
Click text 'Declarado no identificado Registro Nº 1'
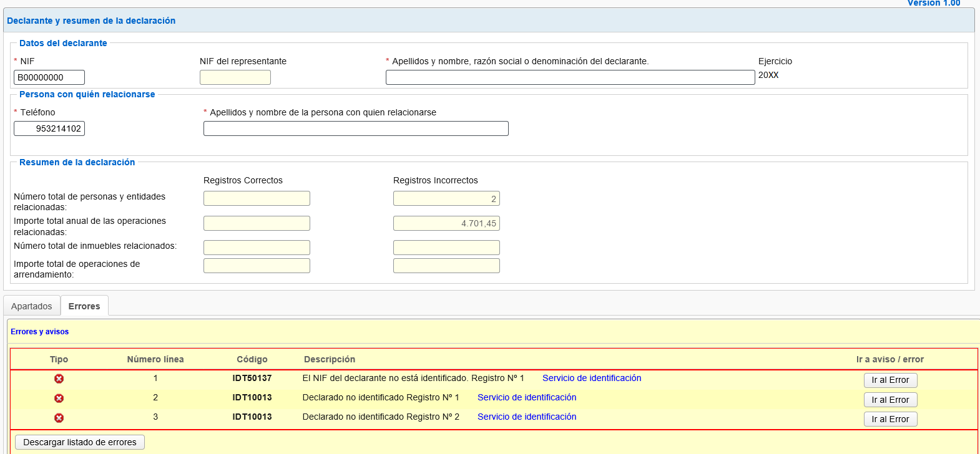381,397
